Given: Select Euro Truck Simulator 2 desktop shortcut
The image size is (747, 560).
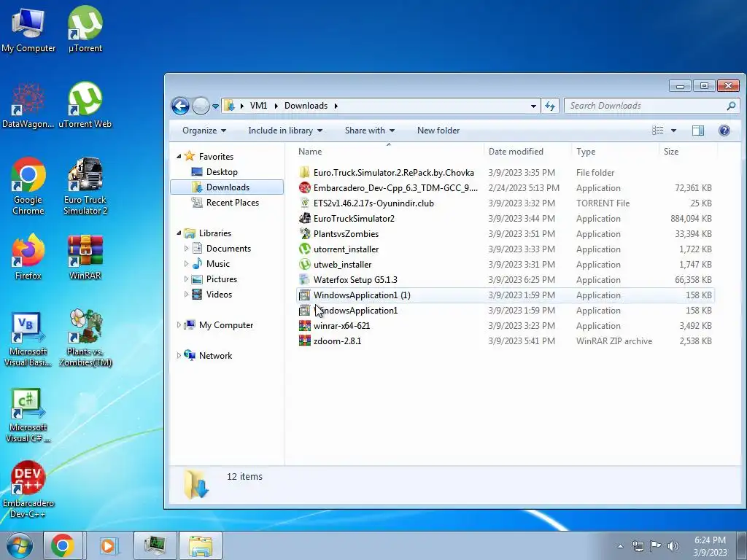Looking at the screenshot, I should [x=85, y=187].
